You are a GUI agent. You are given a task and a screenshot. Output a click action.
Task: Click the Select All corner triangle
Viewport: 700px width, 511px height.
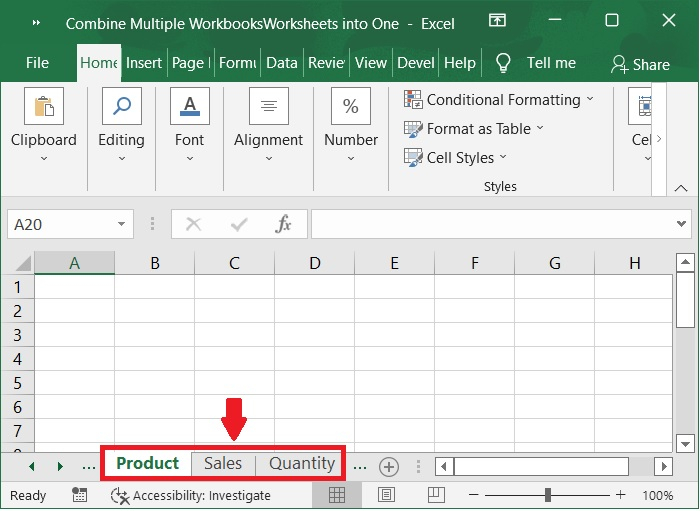(23, 263)
